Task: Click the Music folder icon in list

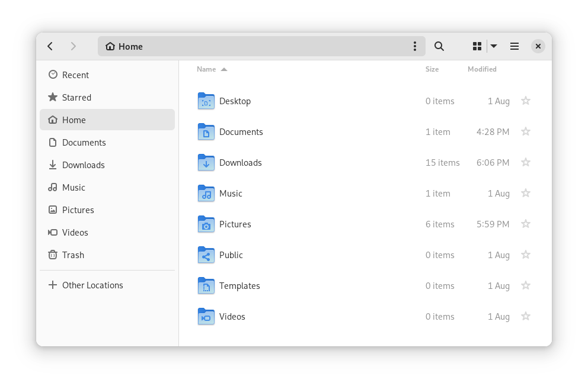Action: pyautogui.click(x=206, y=194)
